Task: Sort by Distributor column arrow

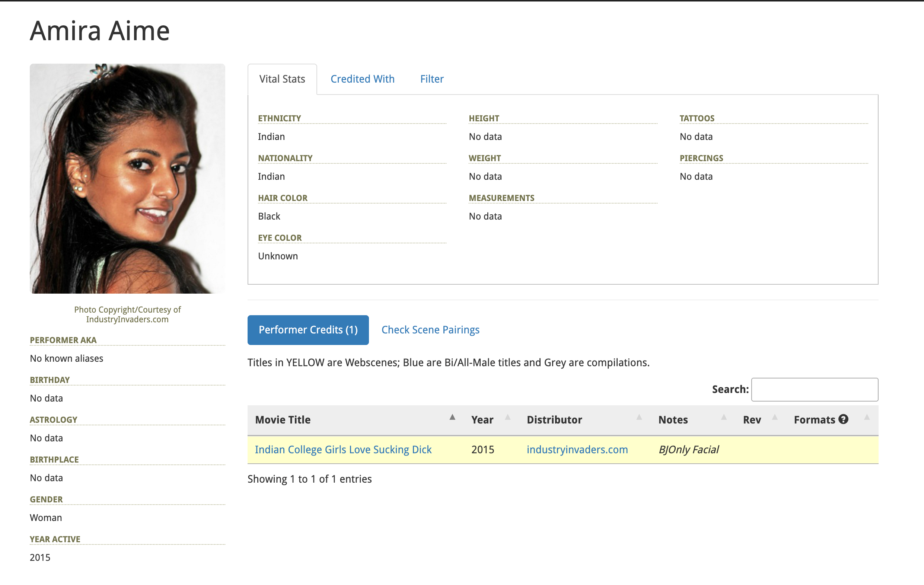Action: [639, 418]
